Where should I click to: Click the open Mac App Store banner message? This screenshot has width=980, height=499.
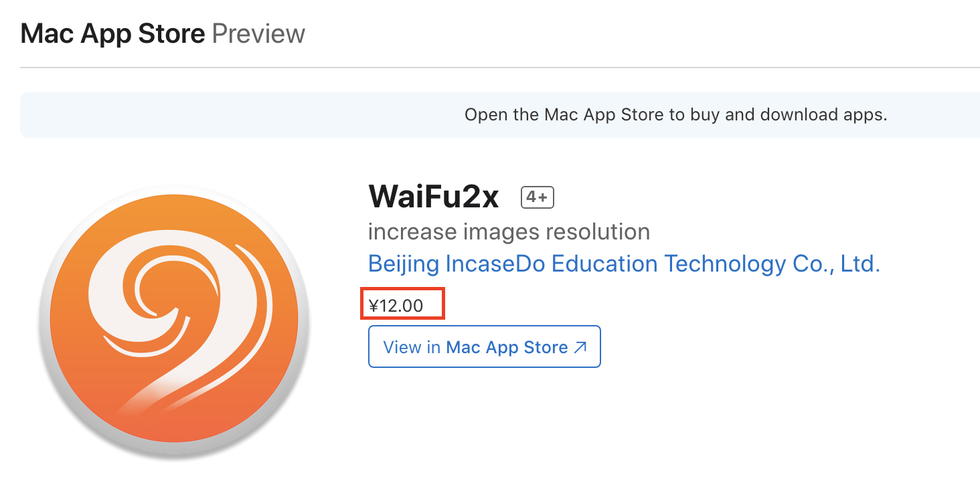[675, 114]
